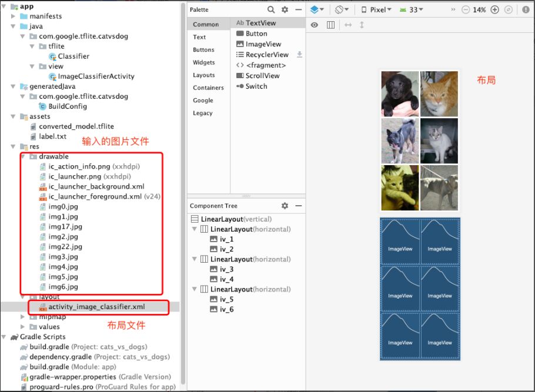The width and height of the screenshot is (535, 392).
Task: Select the Common palette category
Action: [208, 24]
